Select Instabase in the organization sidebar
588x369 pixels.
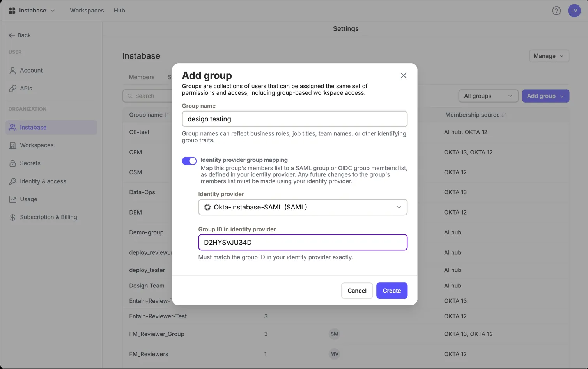pyautogui.click(x=51, y=128)
